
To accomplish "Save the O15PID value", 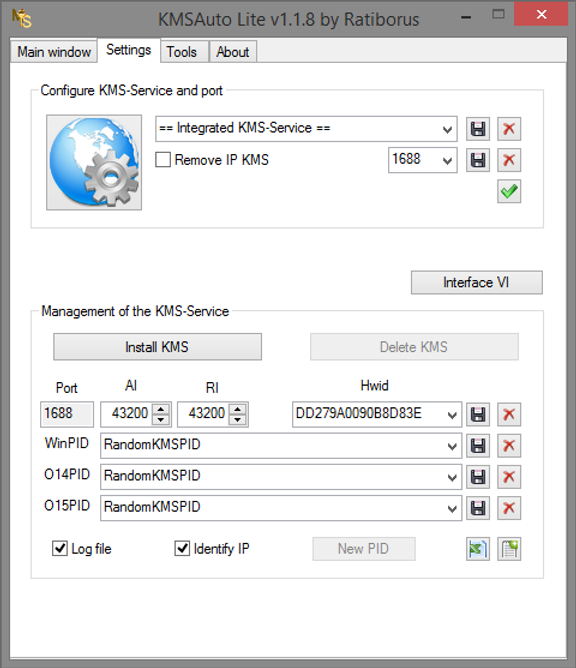I will click(478, 508).
